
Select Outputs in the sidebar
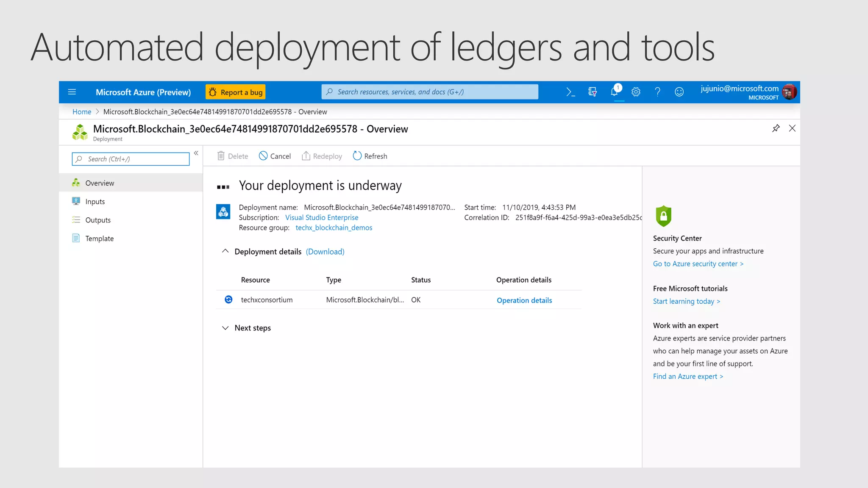tap(131, 220)
